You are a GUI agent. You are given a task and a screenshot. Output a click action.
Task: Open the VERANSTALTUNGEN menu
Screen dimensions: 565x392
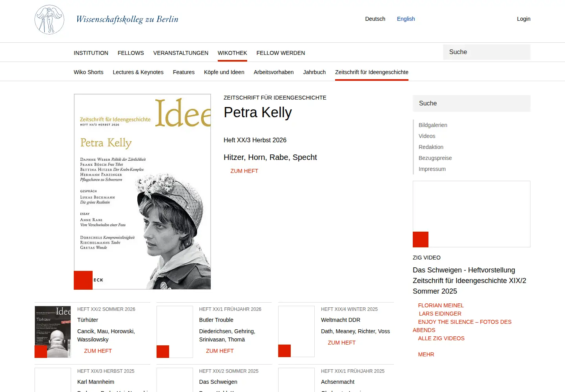181,53
